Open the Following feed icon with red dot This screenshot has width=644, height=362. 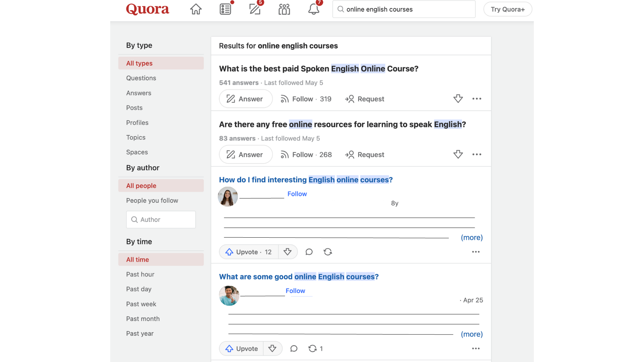click(225, 9)
